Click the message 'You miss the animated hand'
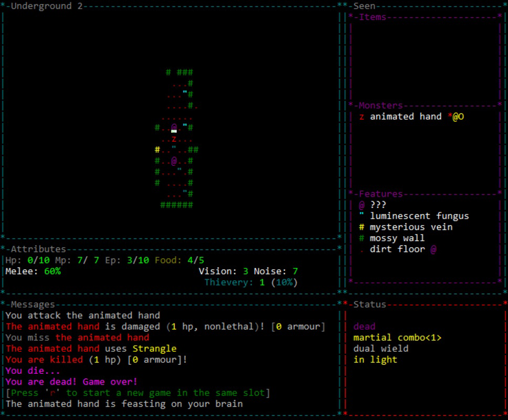508x420 pixels. (77, 338)
